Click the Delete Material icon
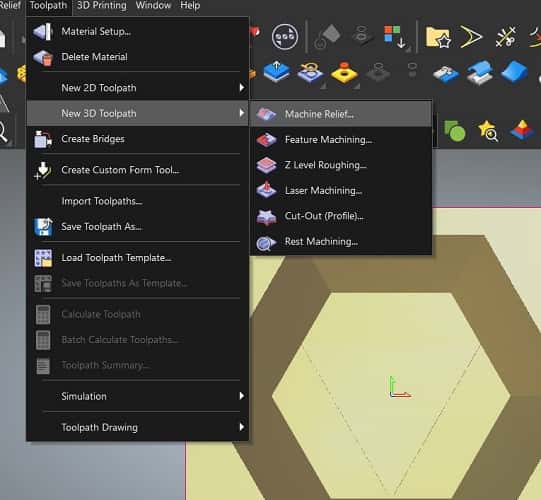Screen dimensions: 541x500 (43, 57)
